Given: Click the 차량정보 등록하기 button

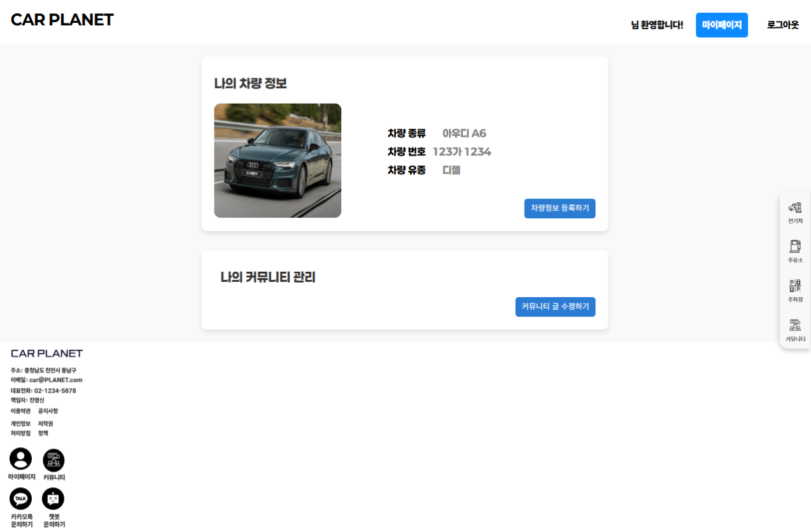Looking at the screenshot, I should (x=560, y=208).
